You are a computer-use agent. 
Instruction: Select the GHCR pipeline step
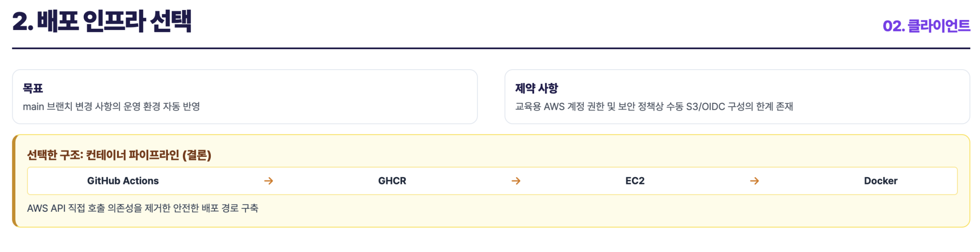[392, 181]
